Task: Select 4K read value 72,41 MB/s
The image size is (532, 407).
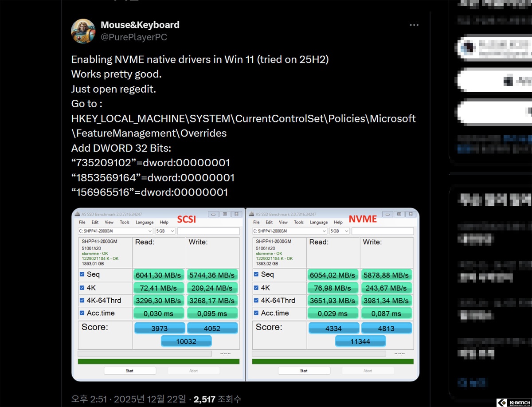Action: [159, 288]
